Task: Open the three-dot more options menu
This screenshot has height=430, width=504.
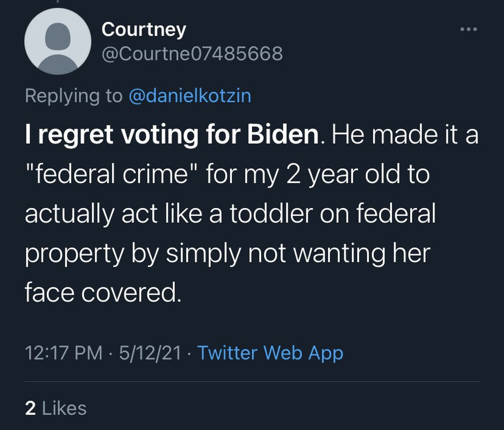Action: (468, 29)
